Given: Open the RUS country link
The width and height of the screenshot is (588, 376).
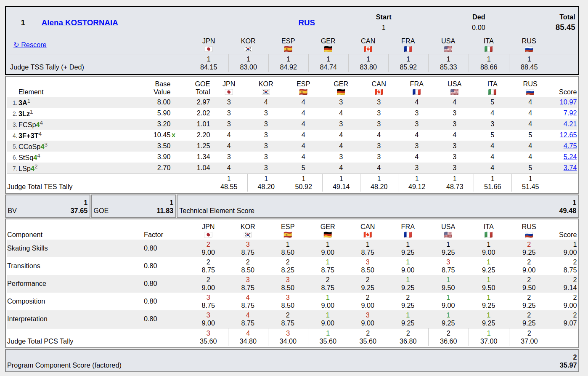Looking at the screenshot, I should (x=307, y=23).
